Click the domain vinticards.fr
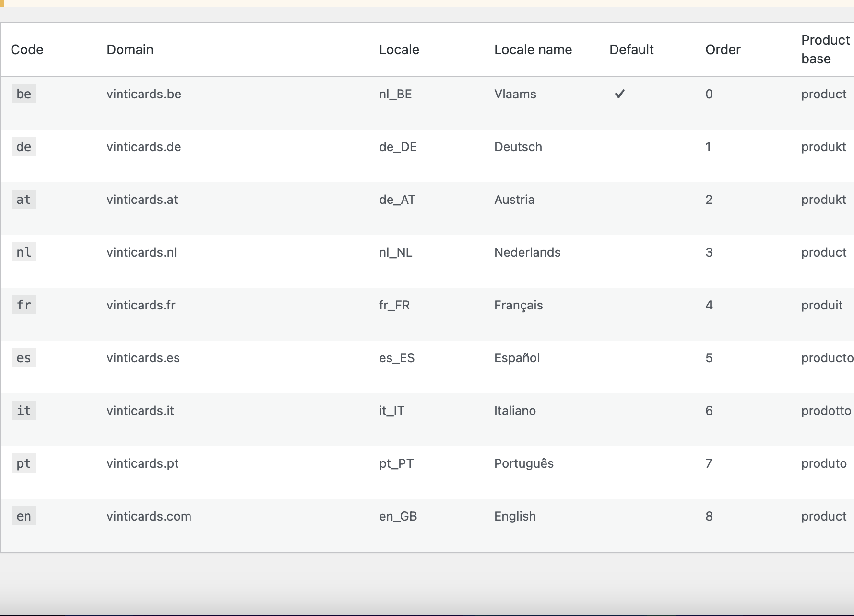 click(x=141, y=305)
